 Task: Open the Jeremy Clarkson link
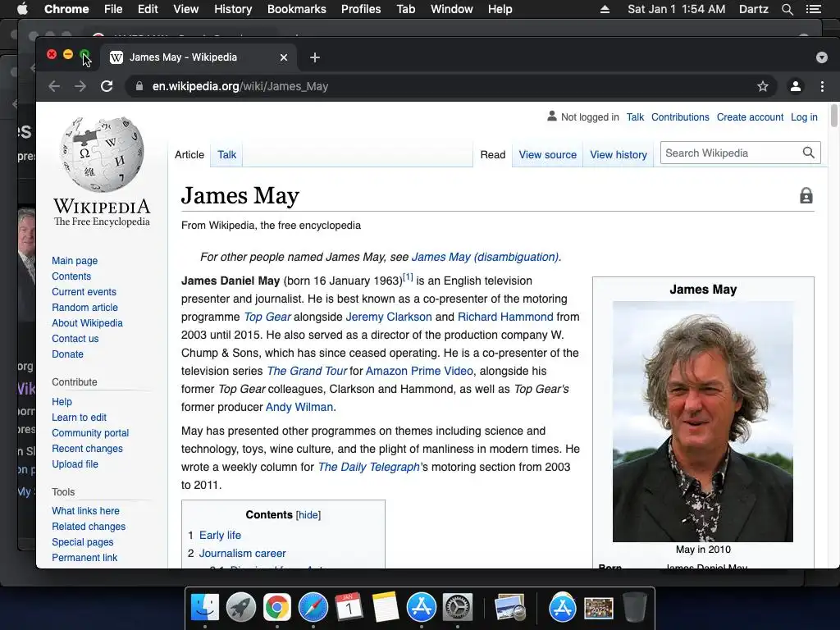[x=388, y=317]
